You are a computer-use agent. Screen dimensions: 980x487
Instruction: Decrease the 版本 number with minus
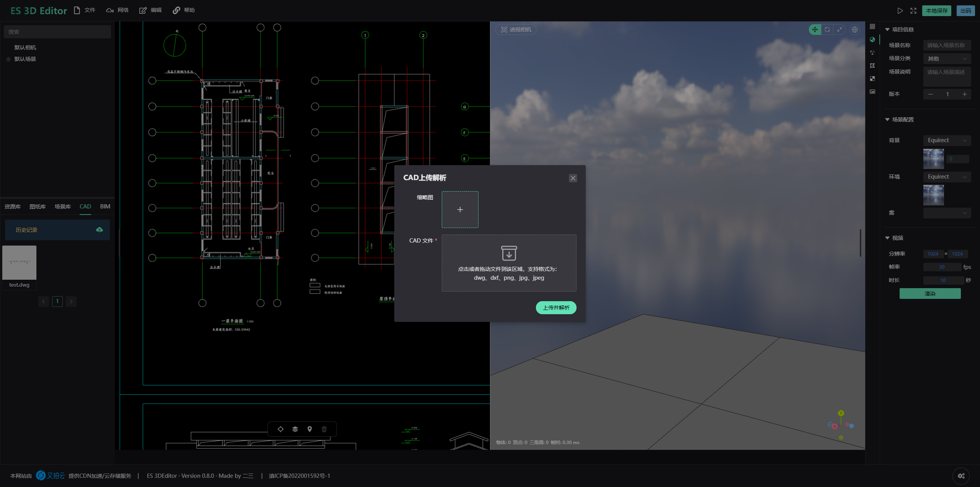pos(930,94)
